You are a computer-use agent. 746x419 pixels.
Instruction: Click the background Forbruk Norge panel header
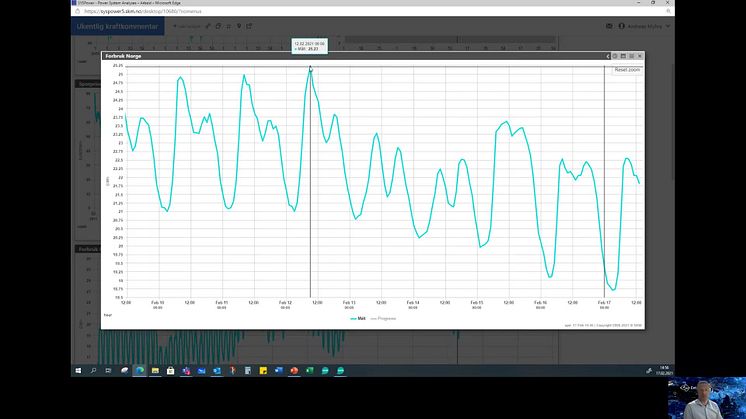pos(88,248)
